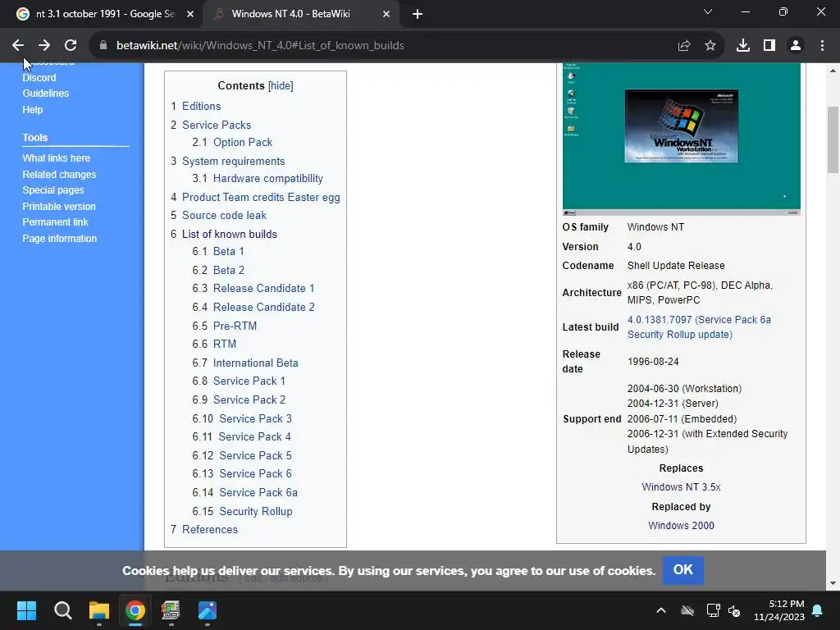
Task: Toggle the Chrome side panel
Action: [769, 46]
